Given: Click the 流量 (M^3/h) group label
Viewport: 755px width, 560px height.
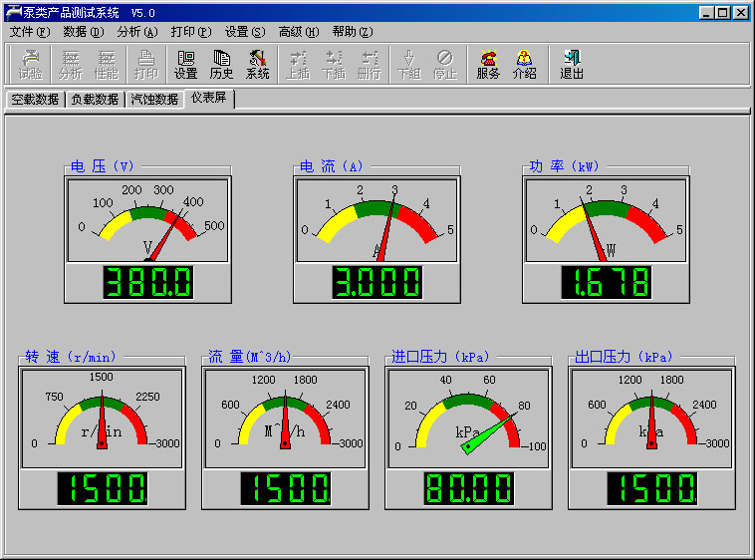Looking at the screenshot, I should click(249, 357).
